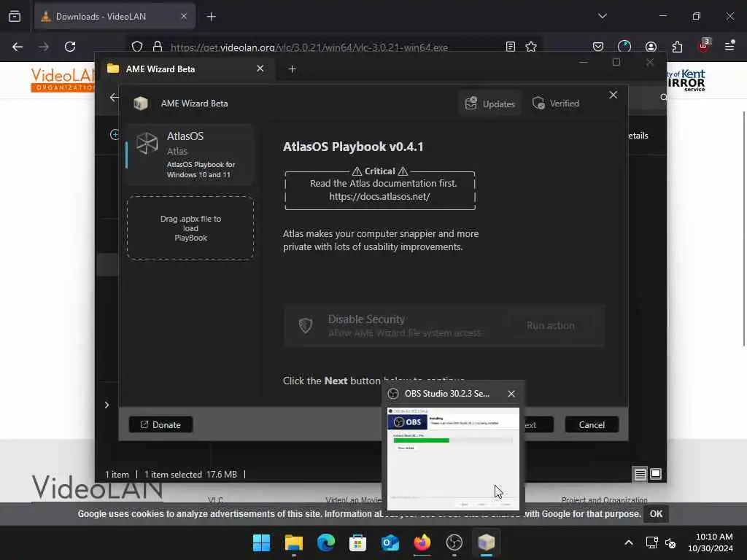Image resolution: width=747 pixels, height=560 pixels.
Task: Open a new Firefox tab
Action: click(x=212, y=17)
